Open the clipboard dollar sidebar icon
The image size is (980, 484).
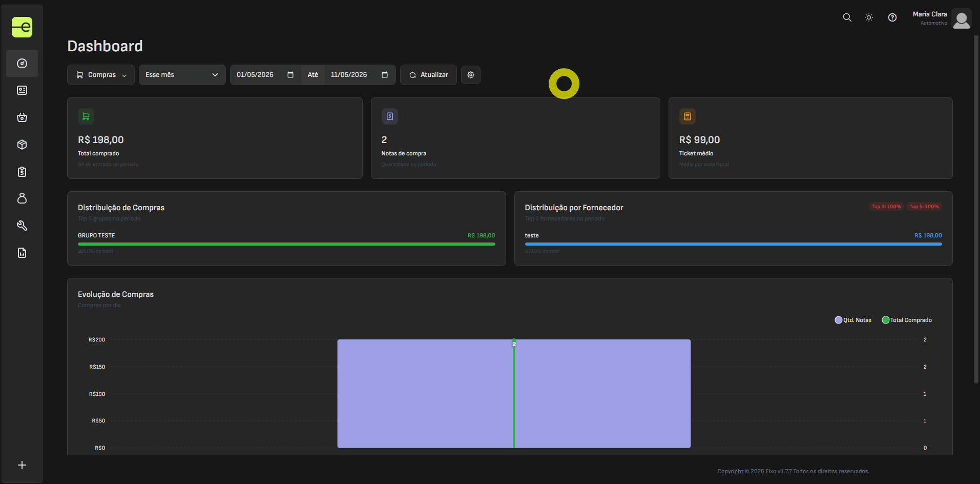pos(22,172)
